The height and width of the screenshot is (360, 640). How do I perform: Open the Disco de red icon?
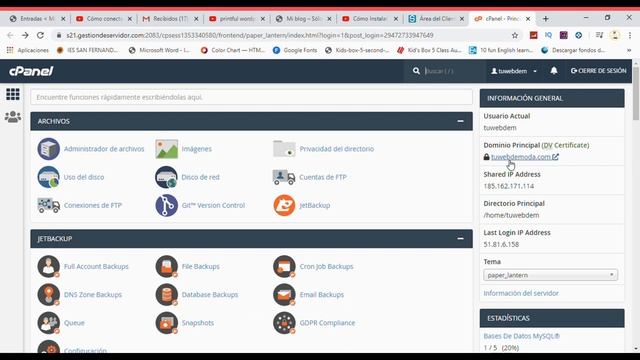166,177
